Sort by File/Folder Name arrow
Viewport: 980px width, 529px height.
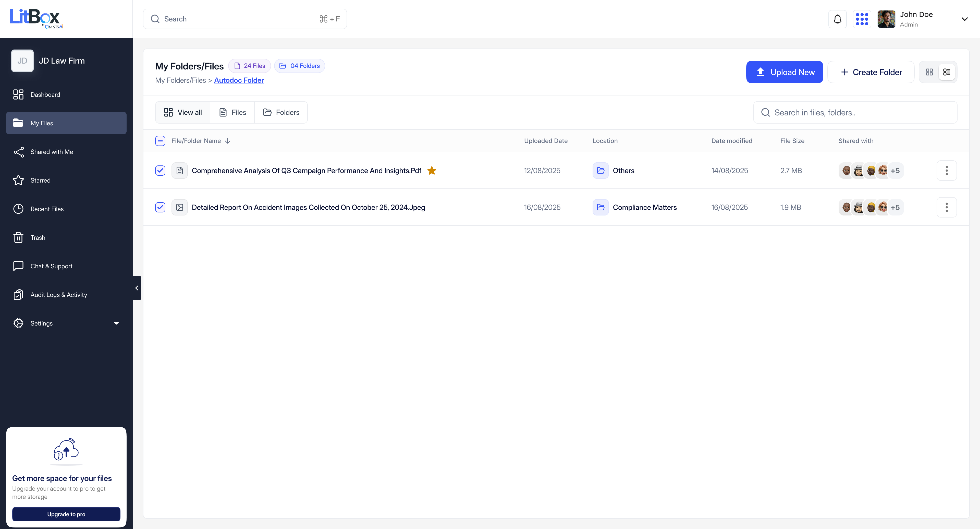click(x=227, y=141)
